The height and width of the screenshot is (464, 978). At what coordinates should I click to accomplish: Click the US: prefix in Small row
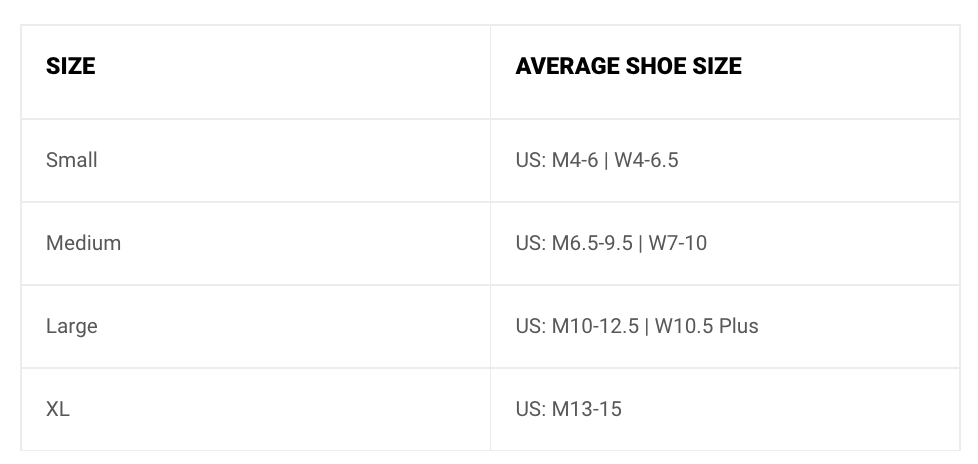531,160
